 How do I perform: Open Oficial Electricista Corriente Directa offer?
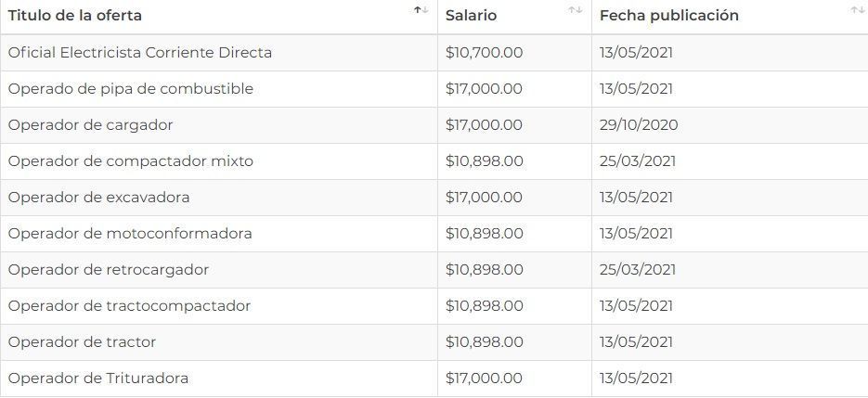(140, 53)
